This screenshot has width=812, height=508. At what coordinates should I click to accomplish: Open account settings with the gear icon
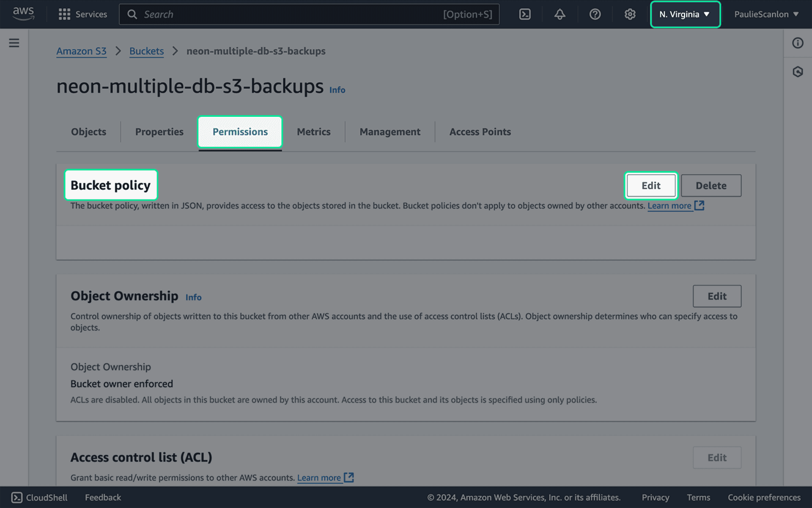point(630,14)
